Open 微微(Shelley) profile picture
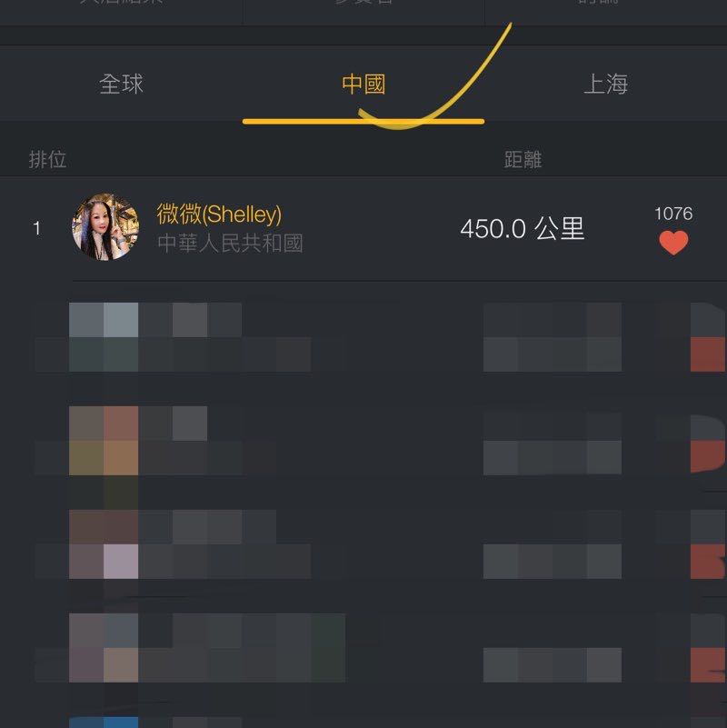Viewport: 727px width, 728px height. pos(105,227)
